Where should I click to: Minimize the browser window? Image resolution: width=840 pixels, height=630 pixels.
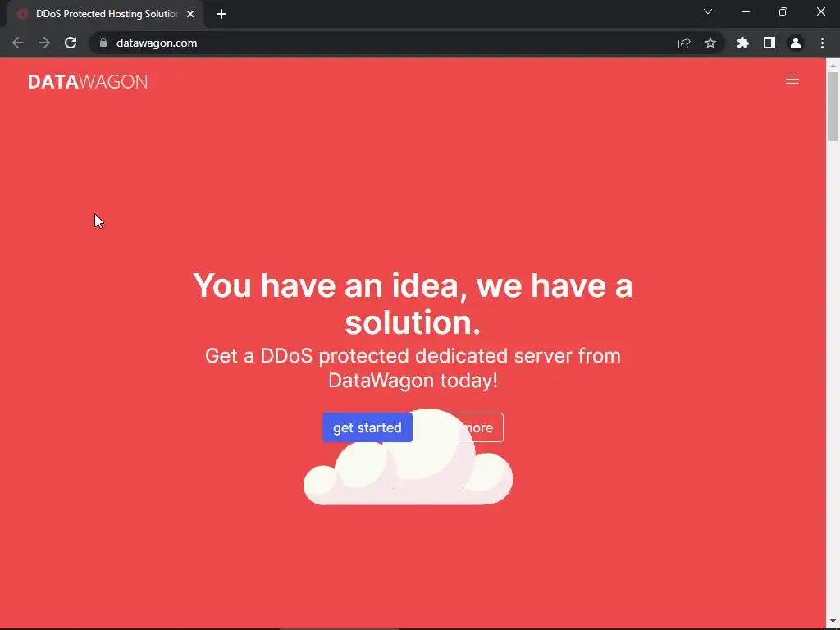(745, 11)
